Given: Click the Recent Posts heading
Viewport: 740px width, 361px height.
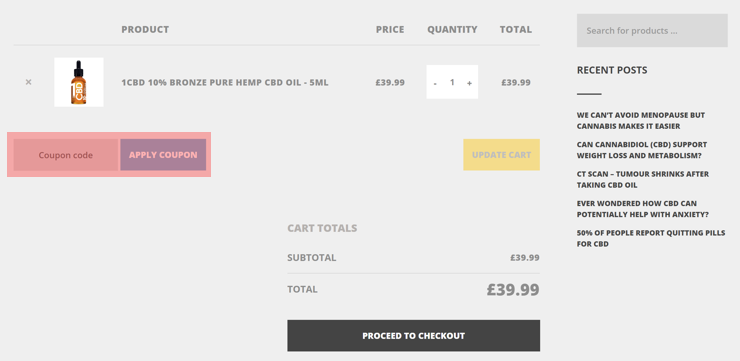Looking at the screenshot, I should 612,70.
